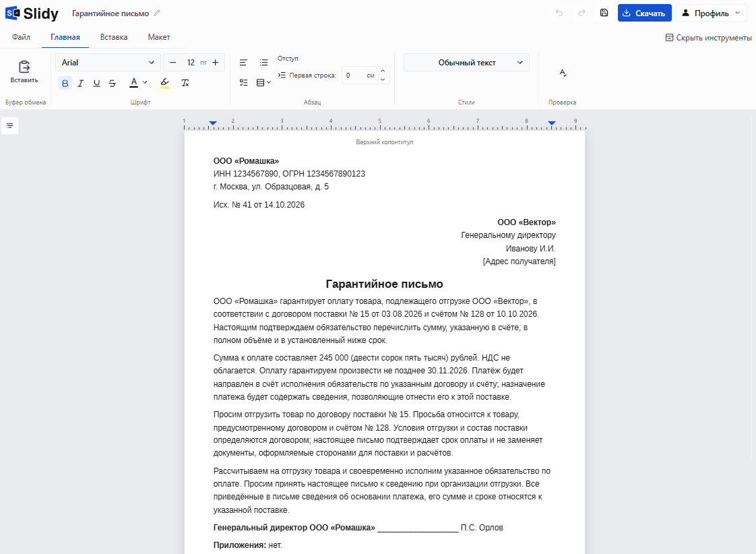Toggle italic formatting
Image resolution: width=756 pixels, height=554 pixels.
tap(80, 83)
